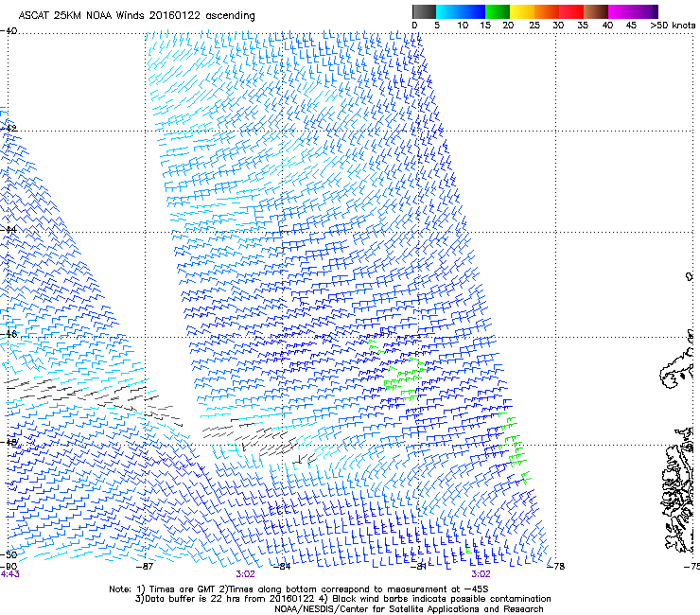Click the 3:02 time label near -81
700x615 pixels.
(481, 574)
